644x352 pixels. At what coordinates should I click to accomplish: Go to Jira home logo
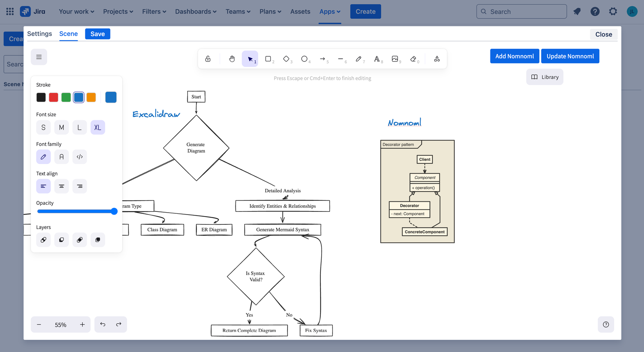point(33,11)
